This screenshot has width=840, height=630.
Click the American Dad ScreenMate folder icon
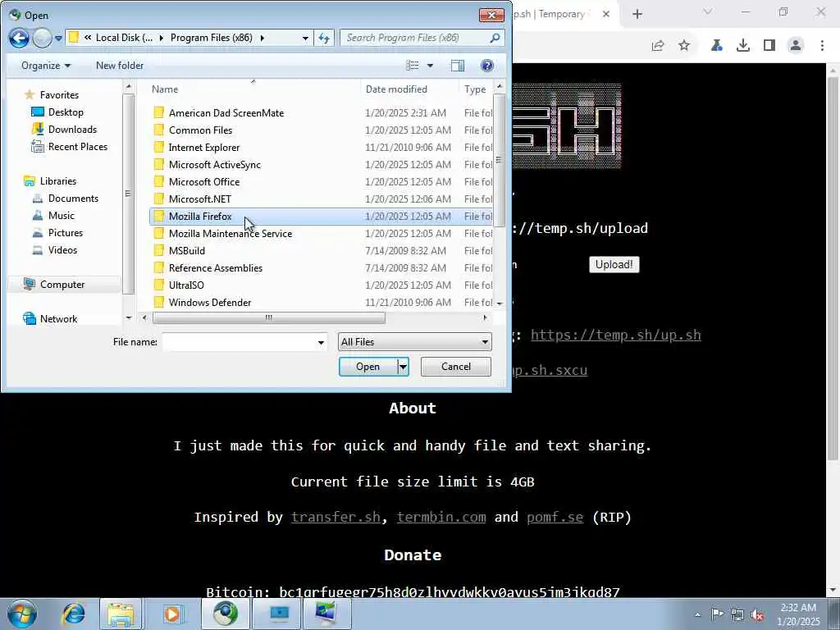(x=158, y=112)
